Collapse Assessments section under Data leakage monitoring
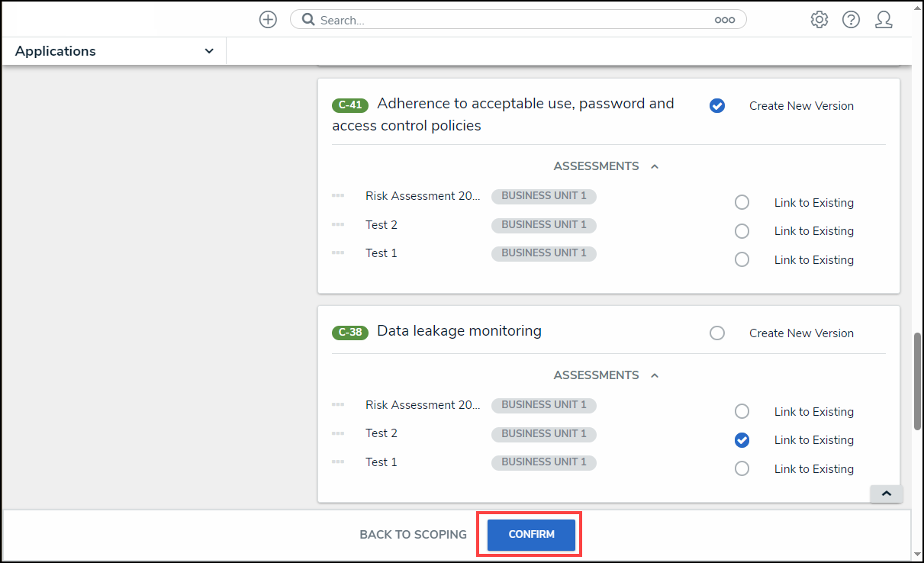924x563 pixels. click(x=655, y=375)
